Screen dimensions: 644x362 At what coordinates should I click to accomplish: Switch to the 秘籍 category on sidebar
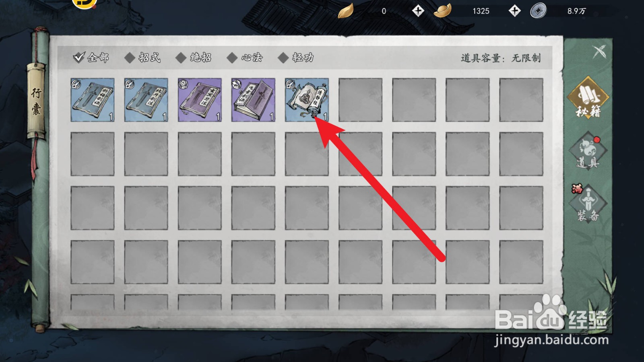tap(588, 98)
